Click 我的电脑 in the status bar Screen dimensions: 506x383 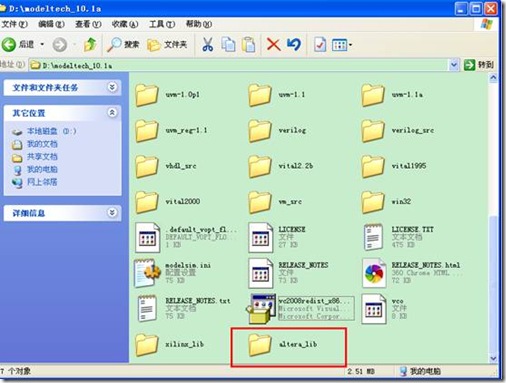[420, 371]
